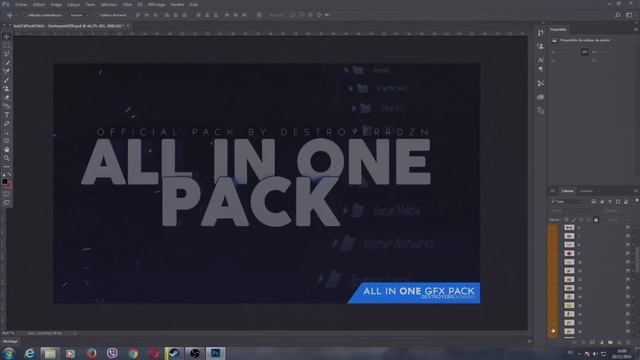
Task: Create new fill or adjustment layer
Action: (602, 342)
